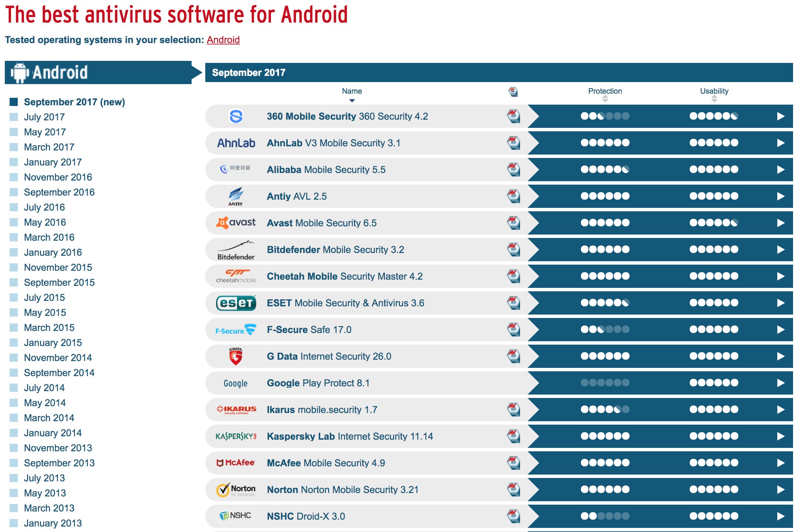The image size is (804, 532).
Task: Click the September 2017 results header bar
Action: (x=499, y=72)
